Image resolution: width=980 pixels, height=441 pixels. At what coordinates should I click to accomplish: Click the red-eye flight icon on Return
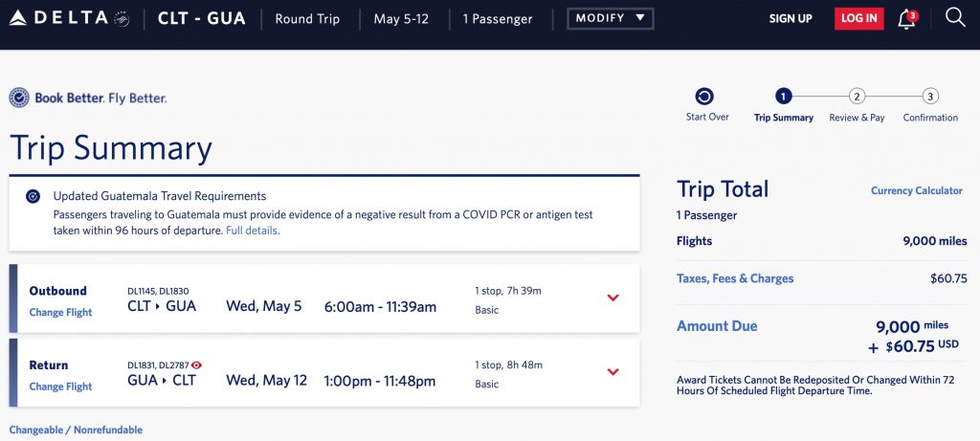click(196, 365)
